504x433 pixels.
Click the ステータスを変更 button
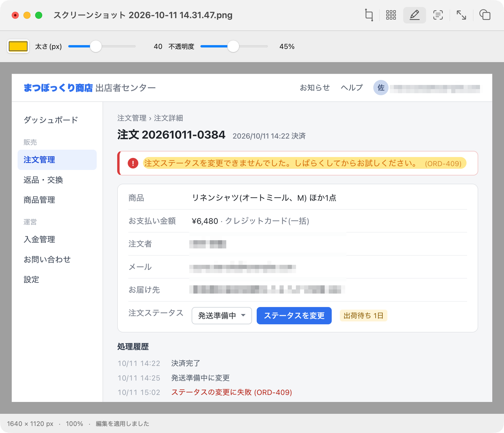[x=294, y=316]
